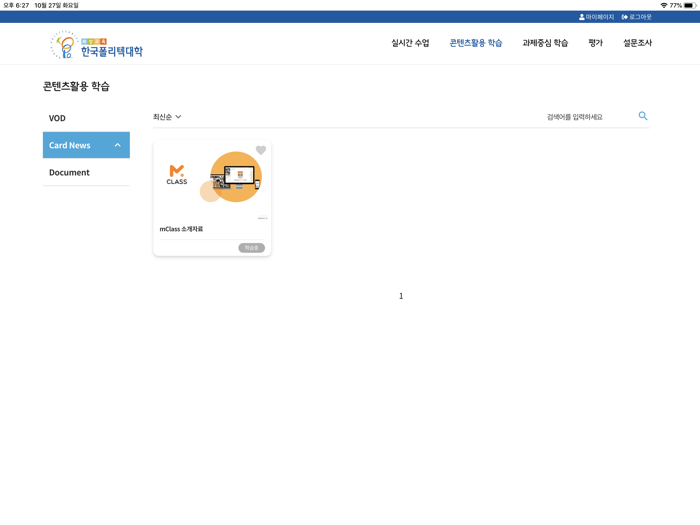This screenshot has width=700, height=525.
Task: Open the 한국폴리텍대학 logo home link
Action: coord(96,45)
